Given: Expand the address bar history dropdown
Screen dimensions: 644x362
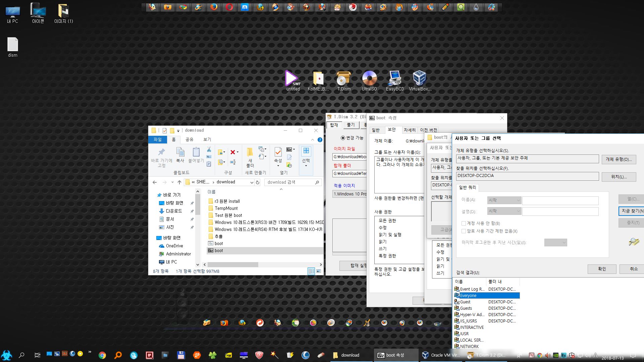Looking at the screenshot, I should pos(252,182).
